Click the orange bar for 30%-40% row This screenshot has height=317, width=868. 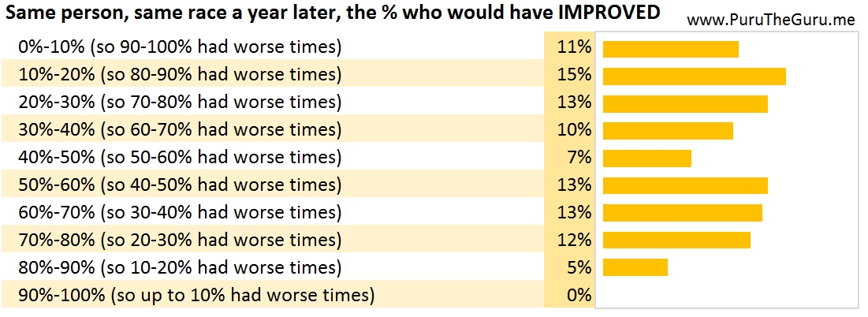668,131
